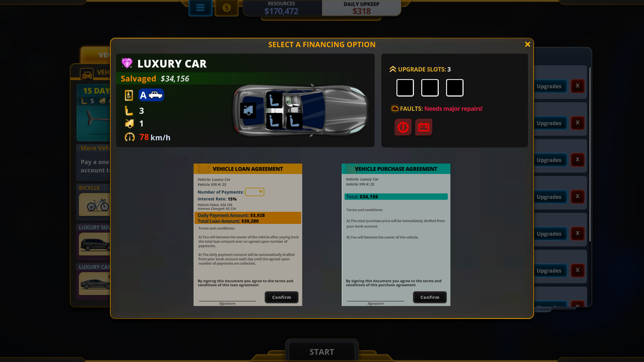Click the speed stat icon (78 km/h)
The image size is (644, 362).
click(129, 137)
